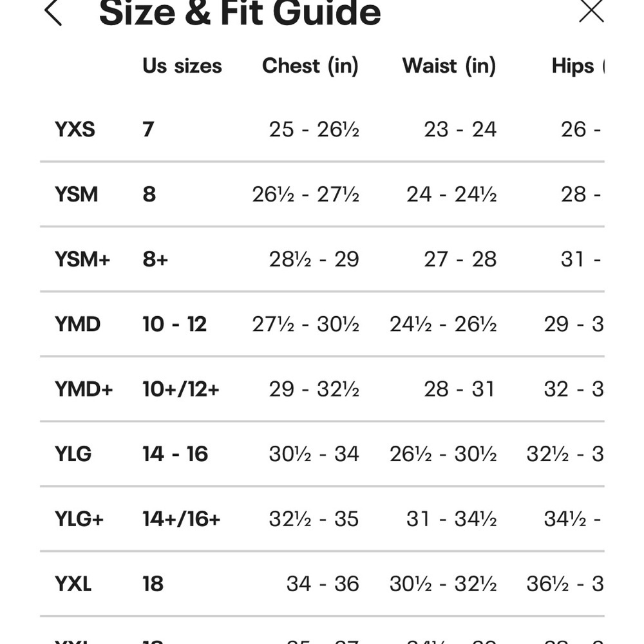Click US size 10 - 12 cell

(x=175, y=324)
